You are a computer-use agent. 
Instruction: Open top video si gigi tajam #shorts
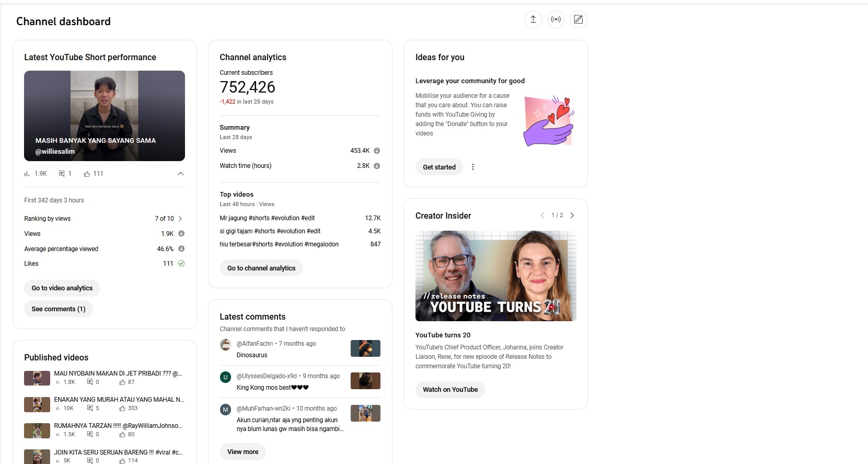[270, 231]
